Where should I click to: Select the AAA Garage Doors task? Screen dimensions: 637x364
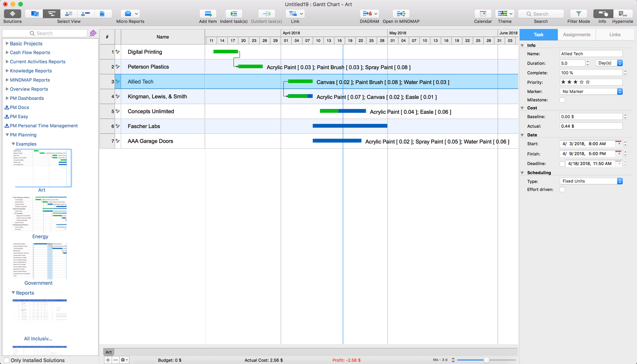click(x=150, y=141)
